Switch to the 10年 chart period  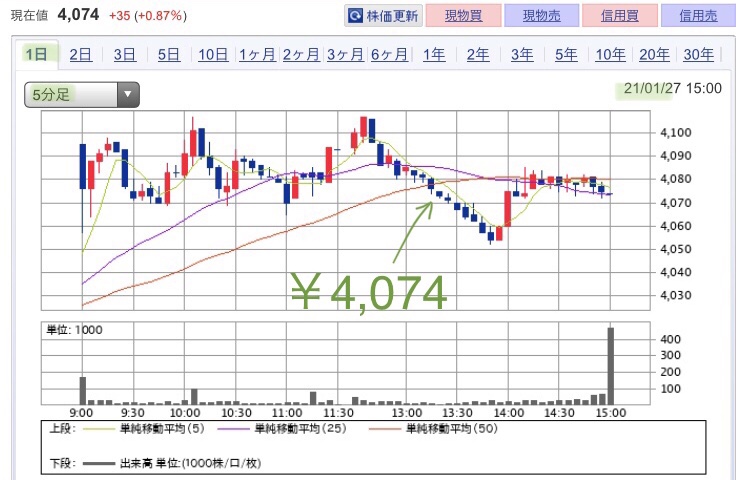[610, 55]
